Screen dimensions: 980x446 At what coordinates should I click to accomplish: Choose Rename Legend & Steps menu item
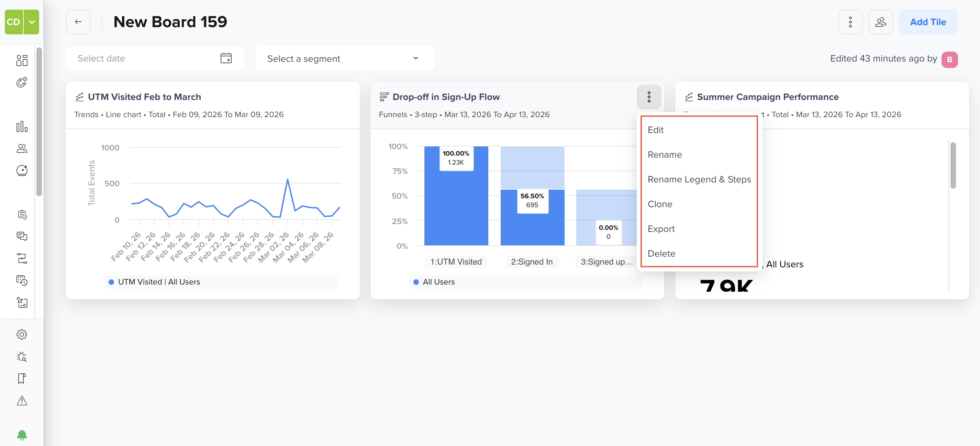coord(699,179)
